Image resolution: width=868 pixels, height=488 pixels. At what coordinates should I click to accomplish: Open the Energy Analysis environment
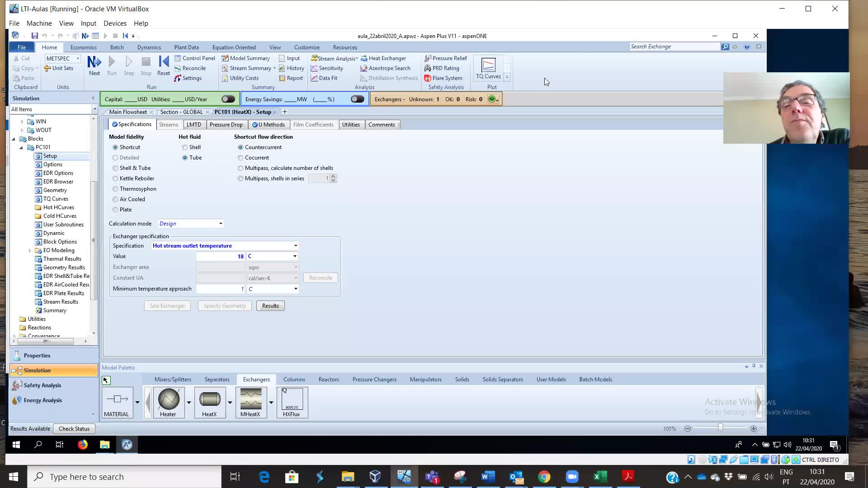tap(54, 400)
